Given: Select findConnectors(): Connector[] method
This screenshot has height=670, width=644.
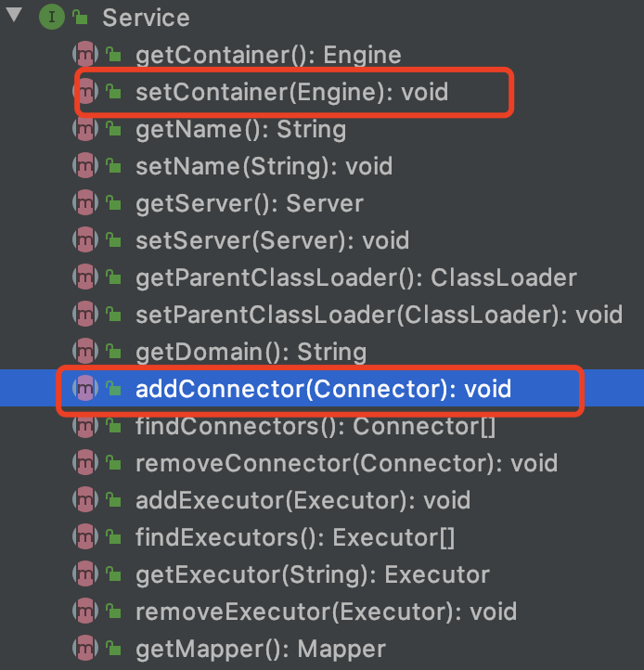Looking at the screenshot, I should click(x=316, y=427).
